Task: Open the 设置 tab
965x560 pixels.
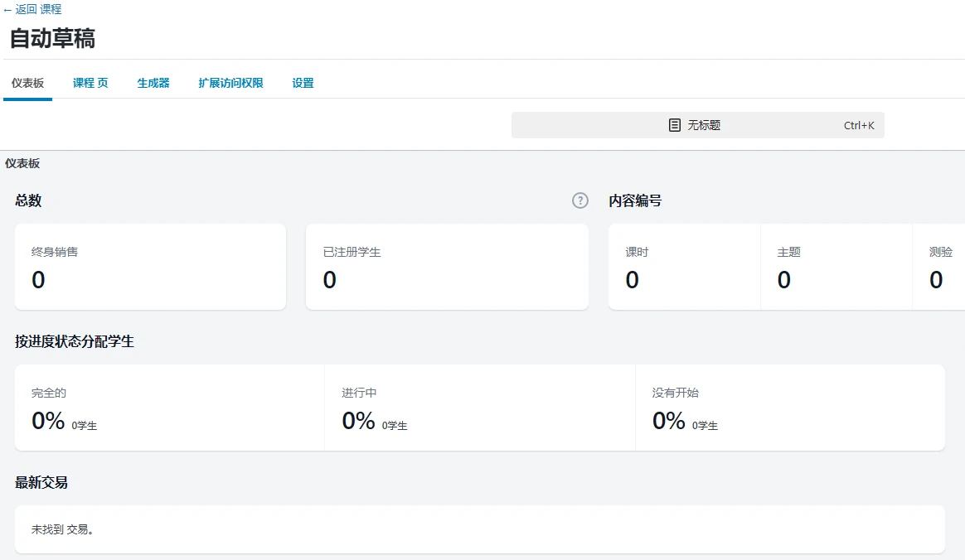Action: [303, 83]
